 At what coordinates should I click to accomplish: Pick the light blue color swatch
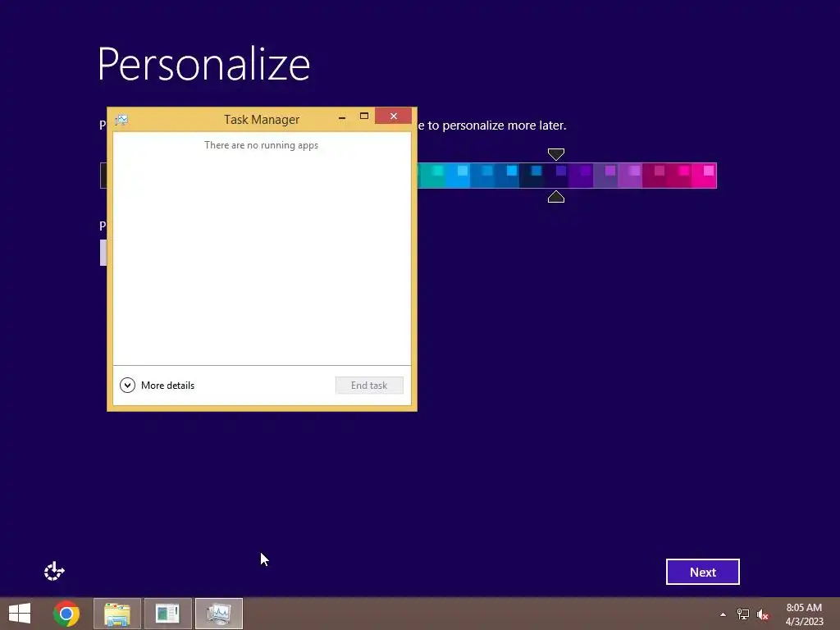(458, 176)
